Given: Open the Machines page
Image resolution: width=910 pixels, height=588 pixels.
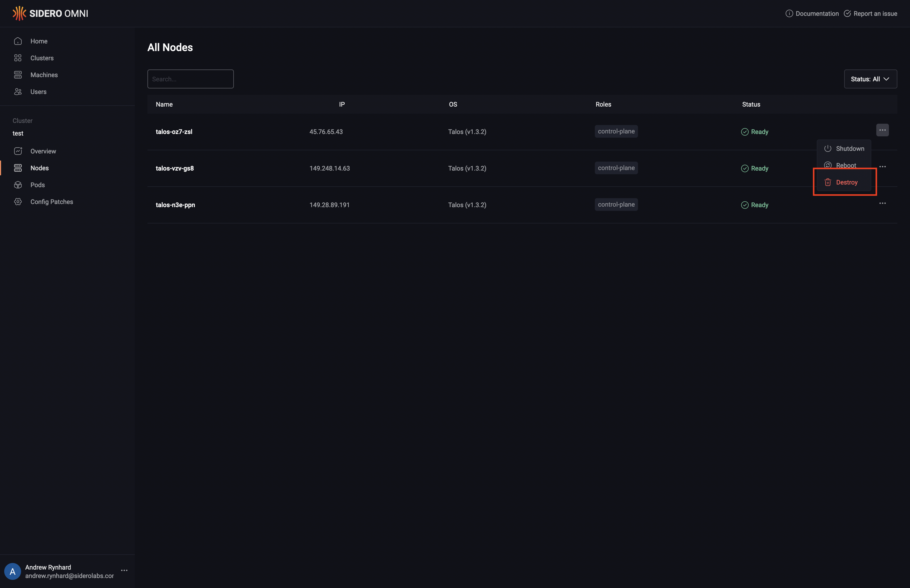Looking at the screenshot, I should pyautogui.click(x=44, y=75).
